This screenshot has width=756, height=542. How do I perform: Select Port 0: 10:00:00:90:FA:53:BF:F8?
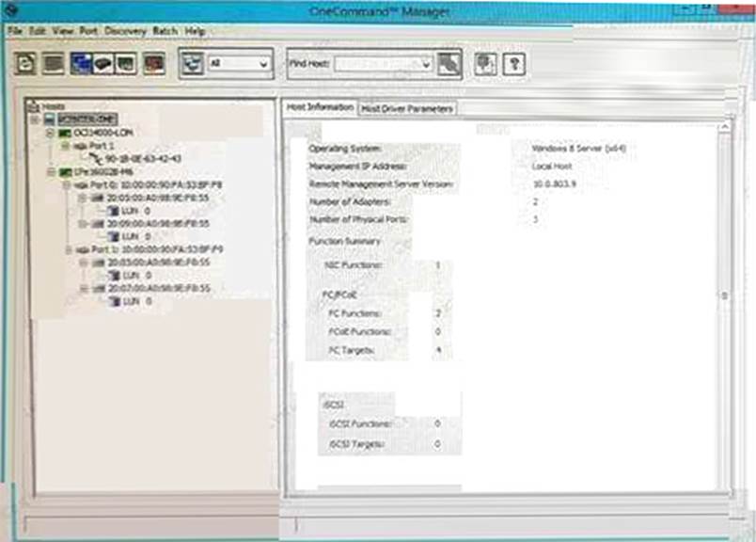tap(157, 185)
